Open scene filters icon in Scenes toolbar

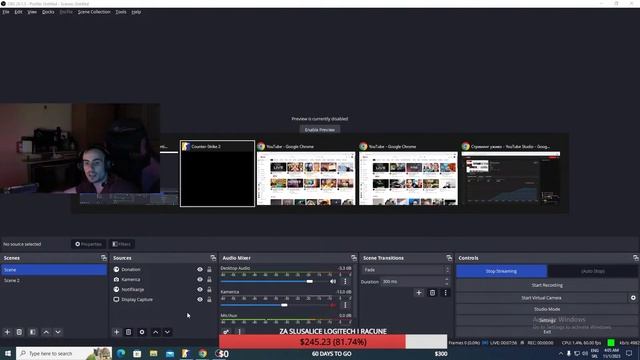point(33,332)
